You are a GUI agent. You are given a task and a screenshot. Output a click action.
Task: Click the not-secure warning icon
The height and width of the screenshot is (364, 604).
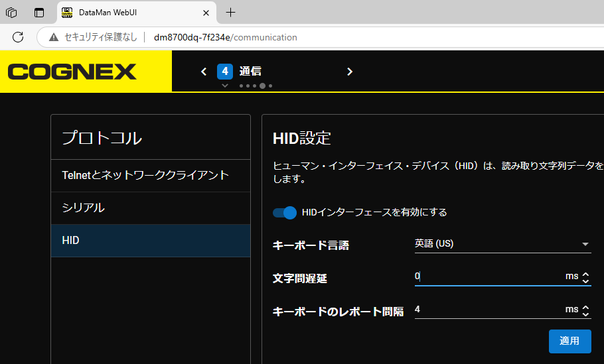54,37
